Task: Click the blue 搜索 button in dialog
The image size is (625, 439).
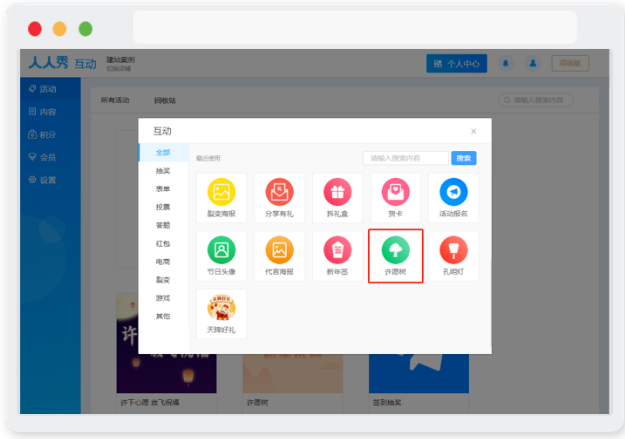Action: click(464, 158)
